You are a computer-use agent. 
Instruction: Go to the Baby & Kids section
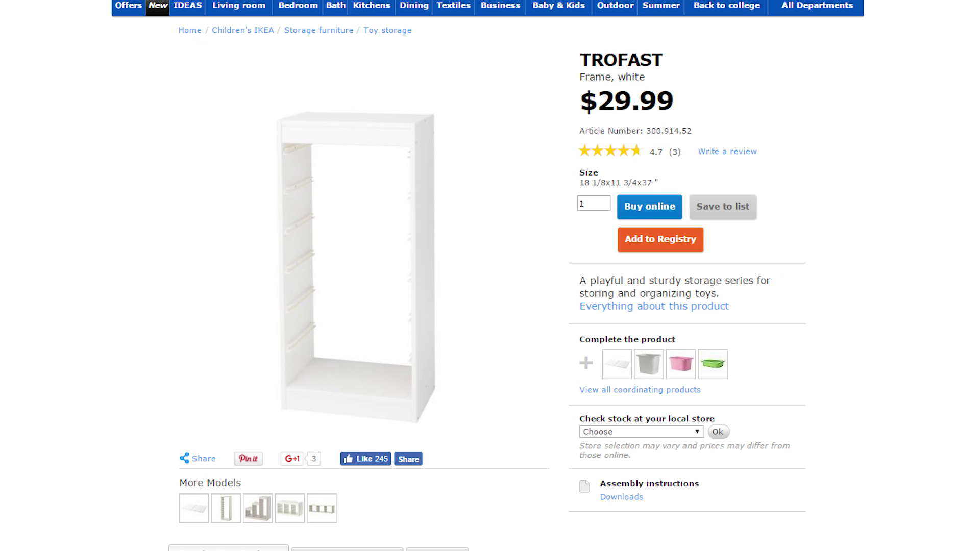coord(558,6)
